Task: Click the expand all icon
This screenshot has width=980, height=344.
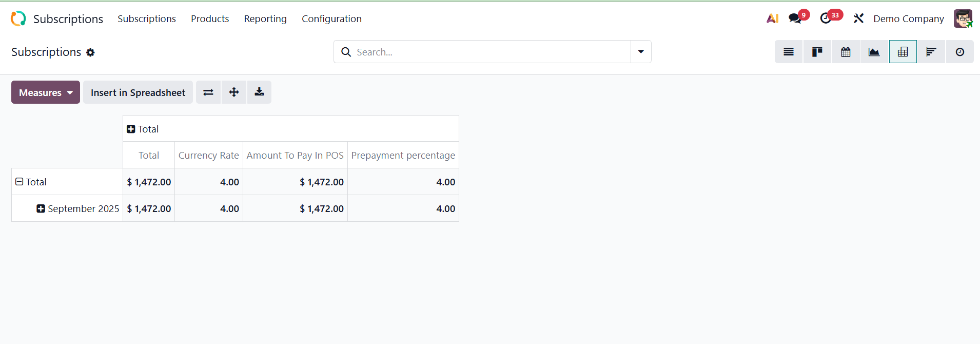Action: tap(234, 92)
